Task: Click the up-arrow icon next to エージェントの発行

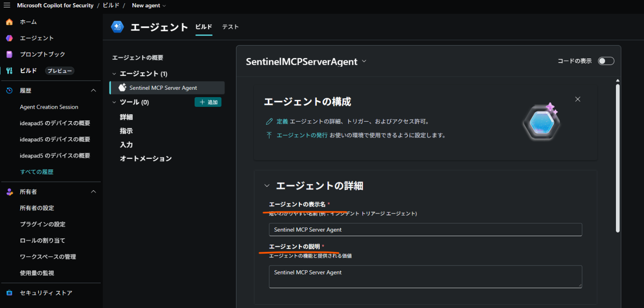Action: pyautogui.click(x=269, y=135)
